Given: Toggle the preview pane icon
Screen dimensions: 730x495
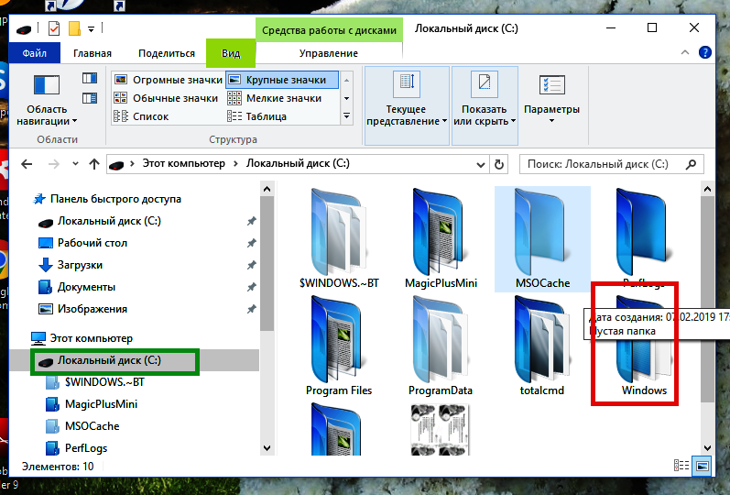Looking at the screenshot, I should 89,78.
